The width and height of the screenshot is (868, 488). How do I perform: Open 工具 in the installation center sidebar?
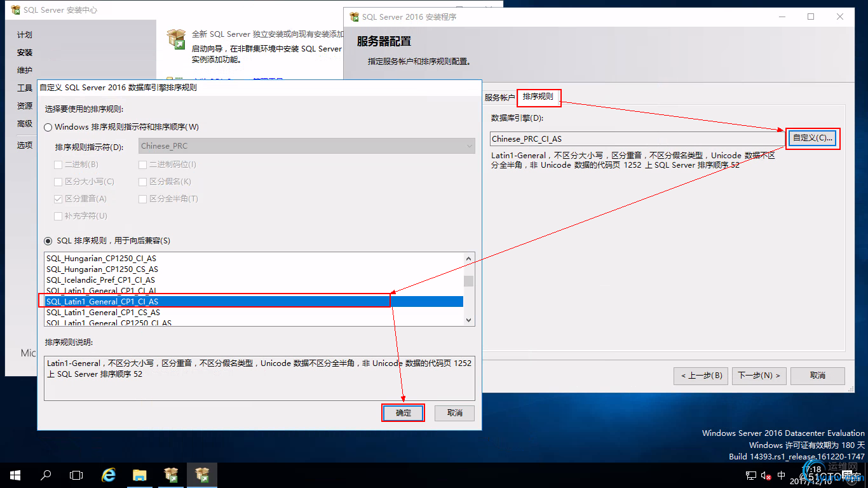tap(25, 88)
